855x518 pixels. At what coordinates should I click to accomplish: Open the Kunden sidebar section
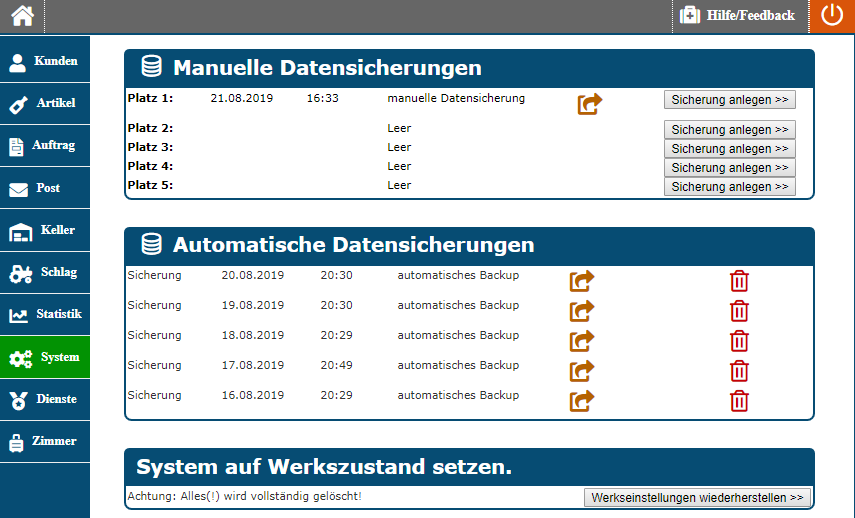tap(45, 61)
